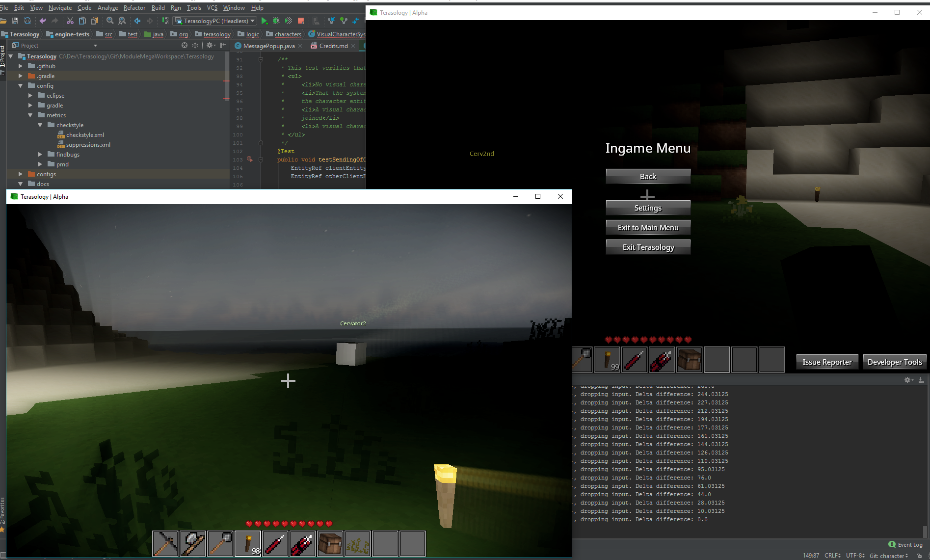Close the Credits.md editor tab
This screenshot has width=930, height=560.
click(x=353, y=46)
